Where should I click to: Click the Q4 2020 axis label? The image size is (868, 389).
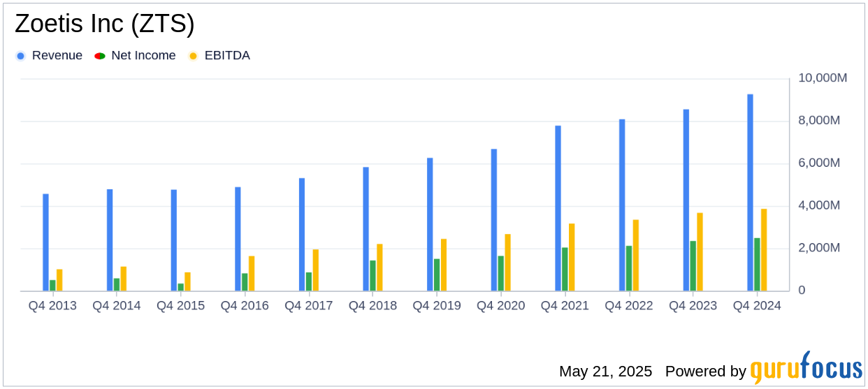click(501, 306)
